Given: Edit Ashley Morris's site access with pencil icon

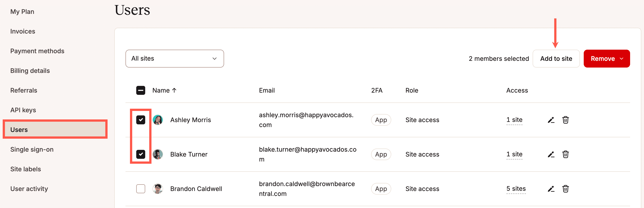Looking at the screenshot, I should coord(551,120).
